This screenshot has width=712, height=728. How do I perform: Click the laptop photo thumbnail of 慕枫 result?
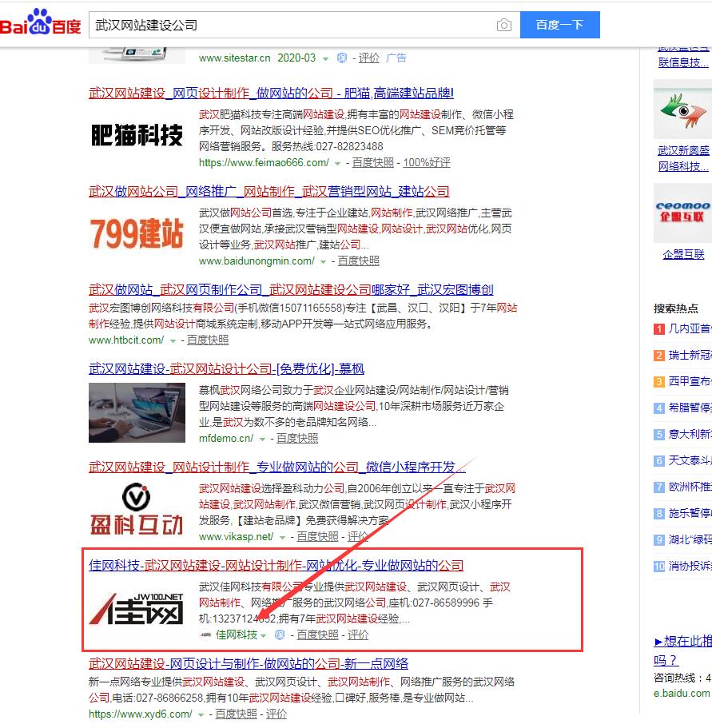tap(137, 413)
